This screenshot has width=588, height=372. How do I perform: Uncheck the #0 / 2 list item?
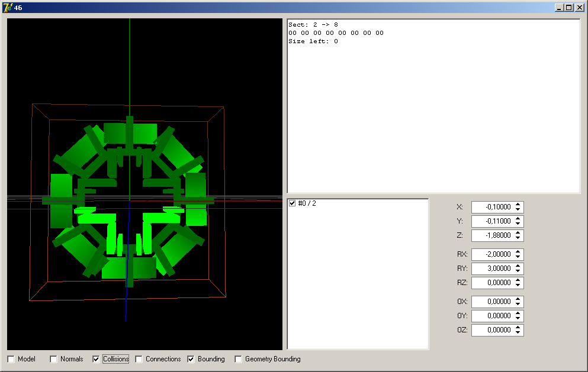(x=292, y=203)
